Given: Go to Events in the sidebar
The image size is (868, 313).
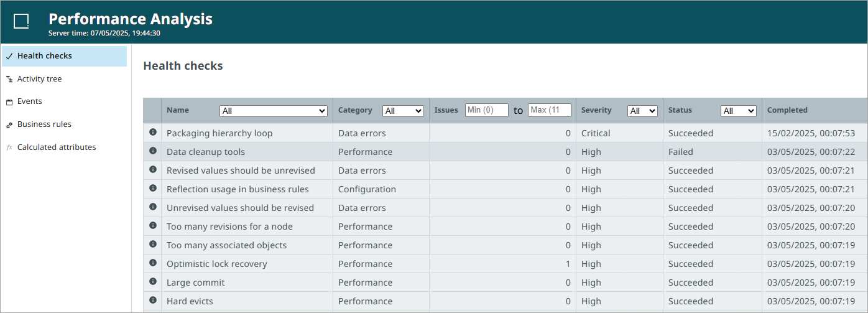Looking at the screenshot, I should (x=30, y=101).
